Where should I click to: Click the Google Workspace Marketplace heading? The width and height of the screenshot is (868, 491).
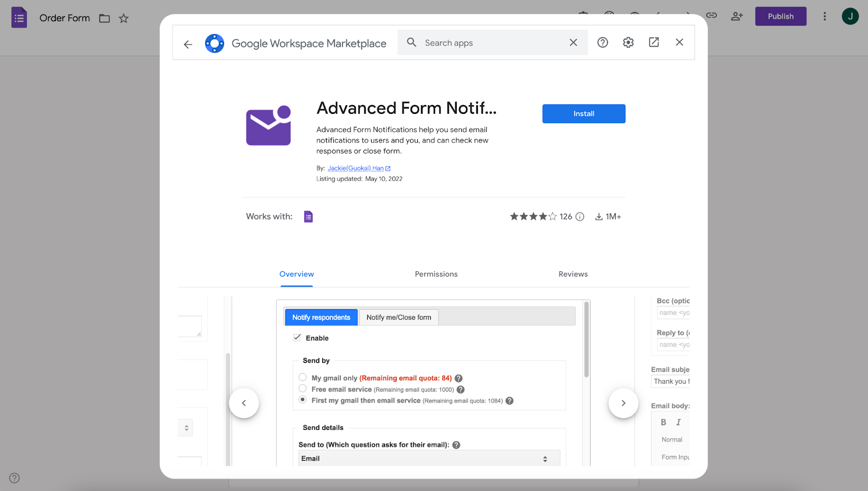[x=309, y=43]
